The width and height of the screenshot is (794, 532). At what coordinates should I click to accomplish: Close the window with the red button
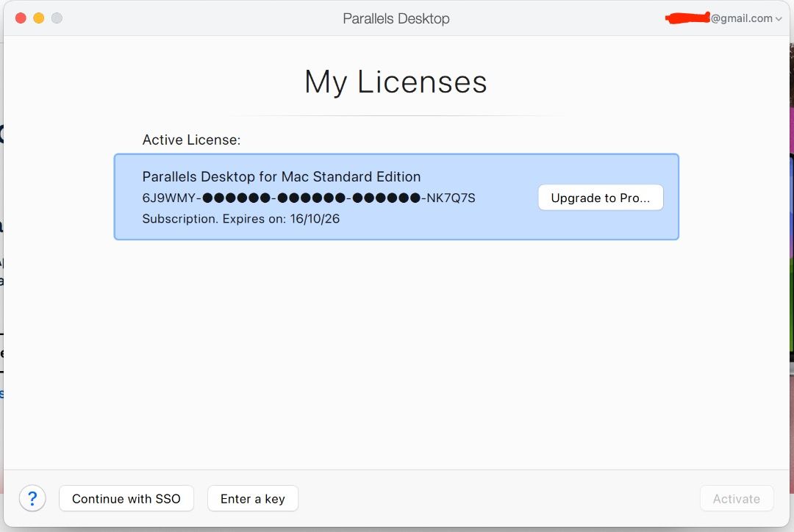tap(21, 18)
